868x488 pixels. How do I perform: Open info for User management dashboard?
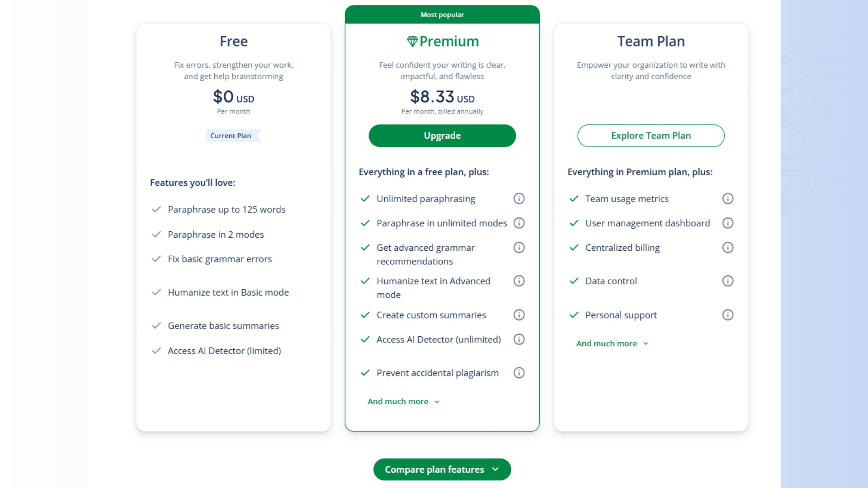(x=727, y=223)
